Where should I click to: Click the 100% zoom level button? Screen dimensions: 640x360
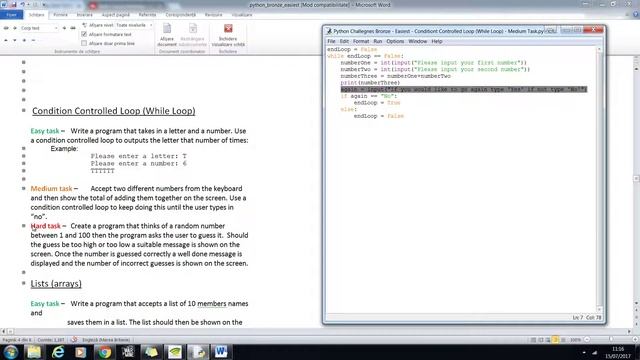click(575, 340)
